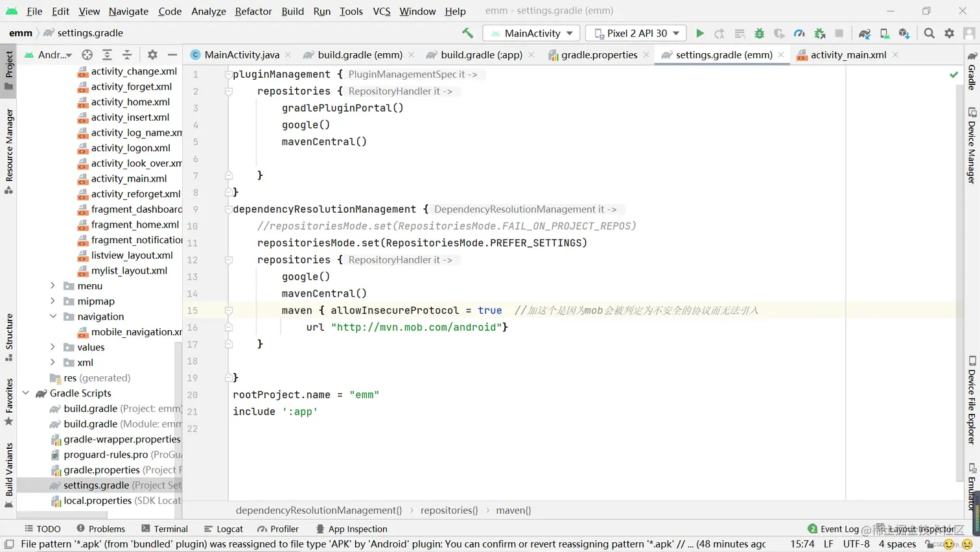
Task: Expand the menu folder in project tree
Action: click(52, 285)
